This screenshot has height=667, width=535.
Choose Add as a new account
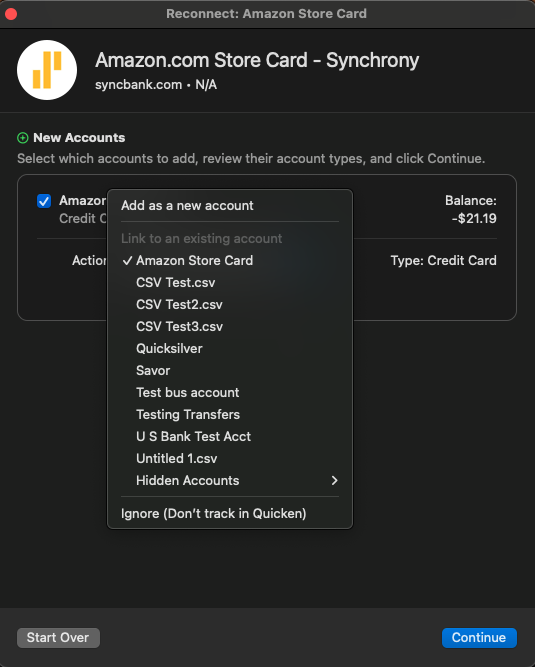pos(230,205)
